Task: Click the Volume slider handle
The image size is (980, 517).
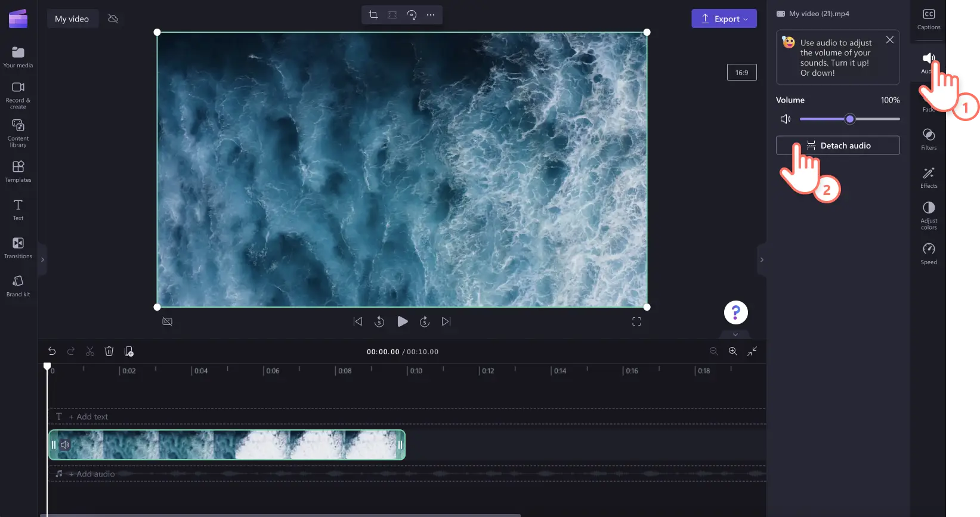Action: 850,119
